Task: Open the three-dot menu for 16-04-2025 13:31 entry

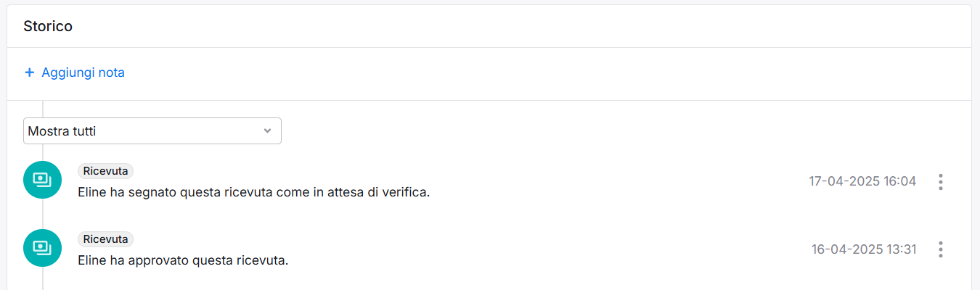Action: [x=941, y=249]
